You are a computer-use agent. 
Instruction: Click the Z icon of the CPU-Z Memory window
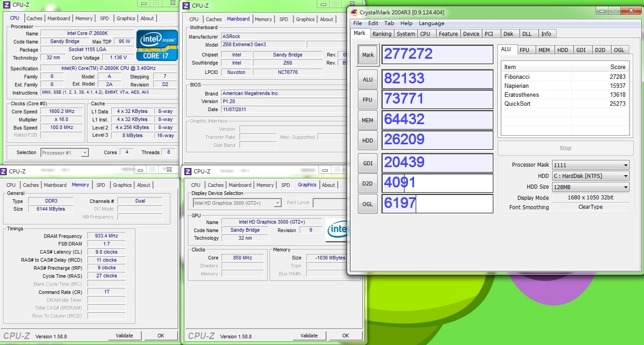pos(4,171)
